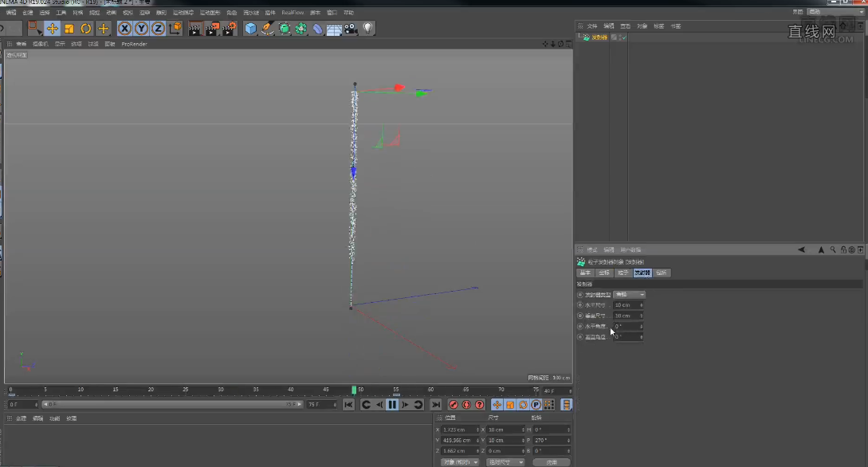Add a cube primitive object
Image resolution: width=868 pixels, height=467 pixels.
tap(251, 28)
